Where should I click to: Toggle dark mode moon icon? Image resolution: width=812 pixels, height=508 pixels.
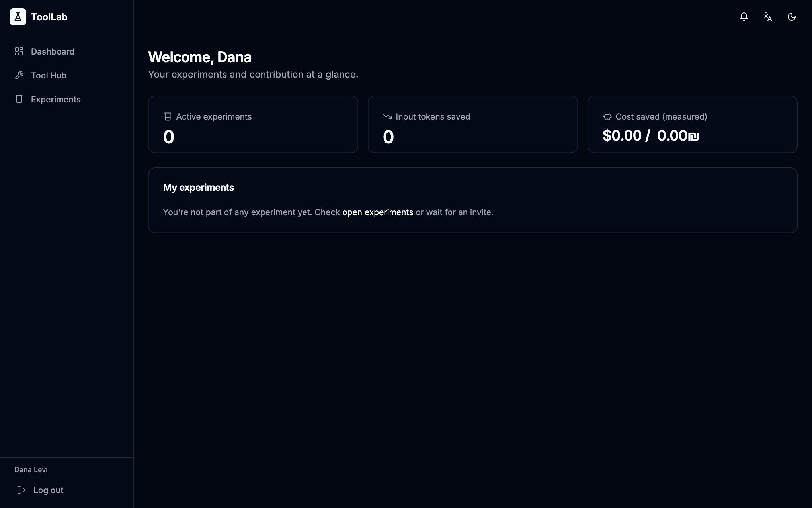(791, 17)
